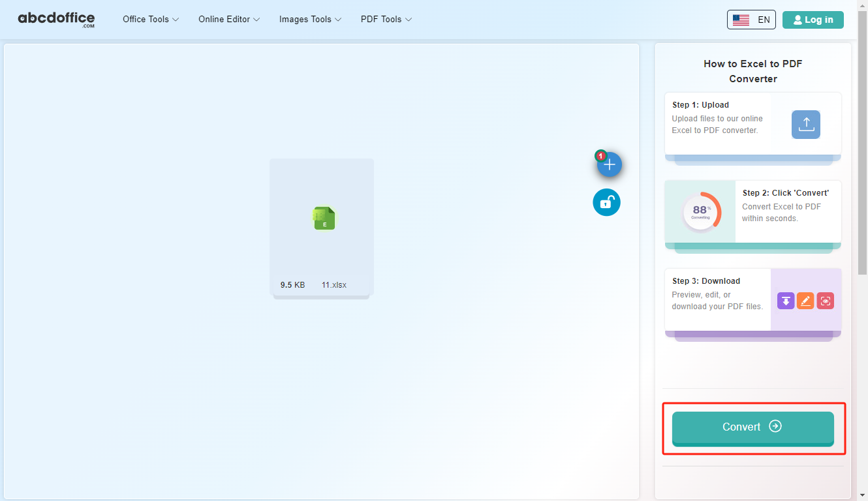Toggle the unlock padlock icon

click(x=606, y=202)
